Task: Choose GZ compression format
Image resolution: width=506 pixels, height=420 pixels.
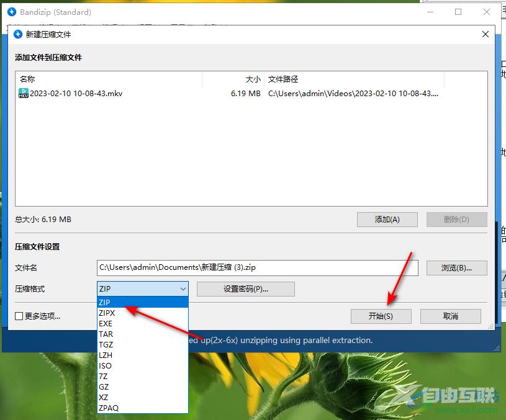Action: (x=142, y=386)
